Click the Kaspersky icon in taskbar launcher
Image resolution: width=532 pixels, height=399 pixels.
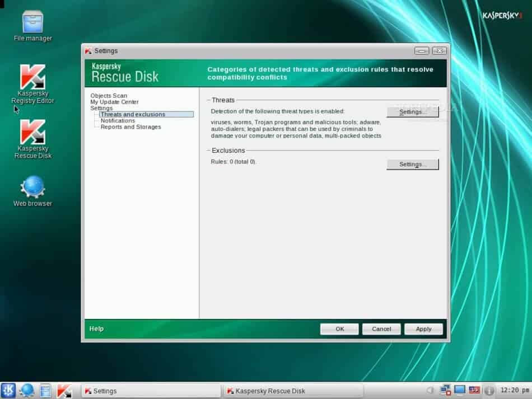point(64,390)
